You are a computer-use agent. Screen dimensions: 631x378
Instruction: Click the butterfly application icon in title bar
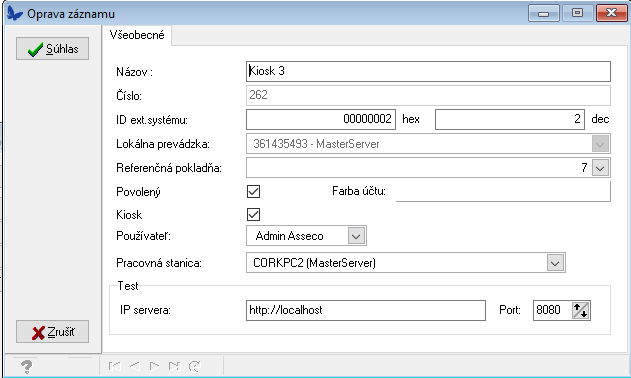(14, 13)
